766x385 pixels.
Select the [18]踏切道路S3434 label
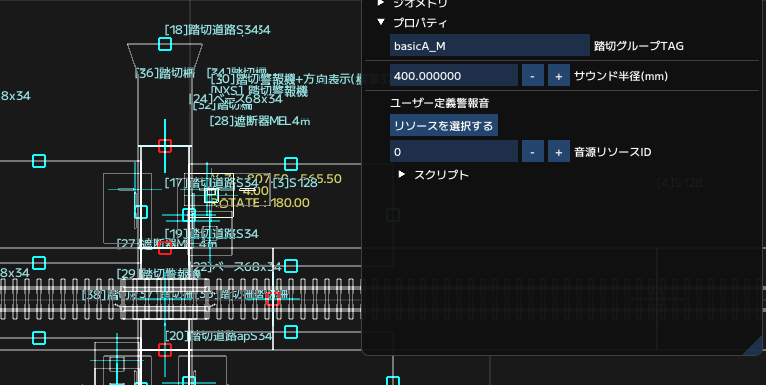217,30
